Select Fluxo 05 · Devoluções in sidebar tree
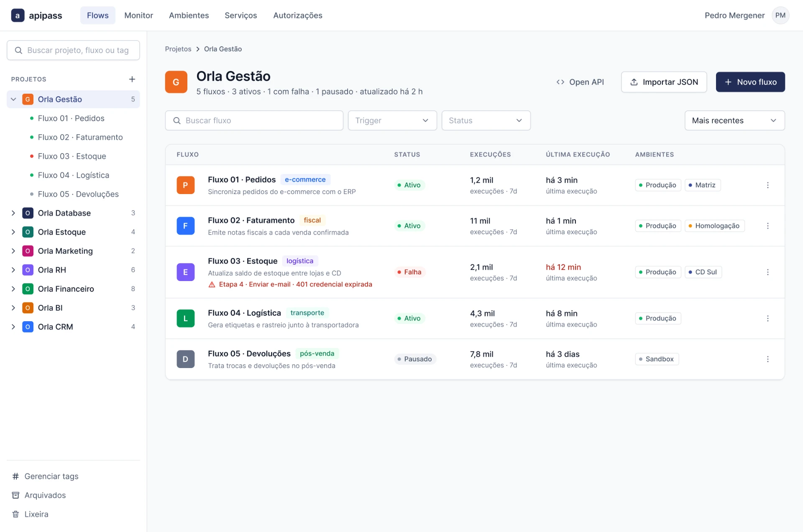Screen dimensions: 803x532 tap(78, 194)
